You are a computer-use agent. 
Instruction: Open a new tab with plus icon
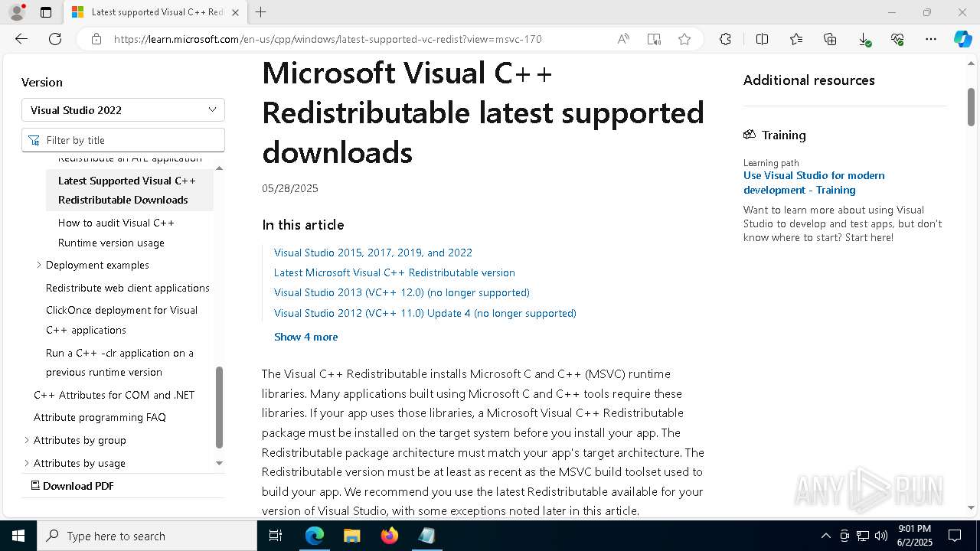click(x=261, y=12)
